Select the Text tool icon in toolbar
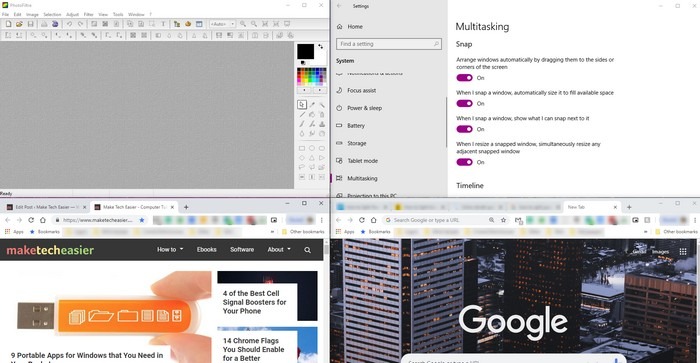The width and height of the screenshot is (700, 363). 163,24
